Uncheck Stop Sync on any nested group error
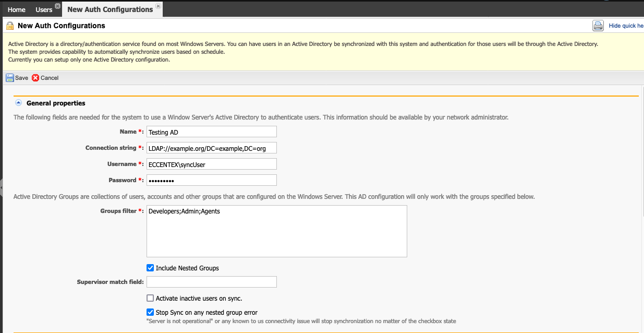The image size is (644, 333). [x=150, y=313]
